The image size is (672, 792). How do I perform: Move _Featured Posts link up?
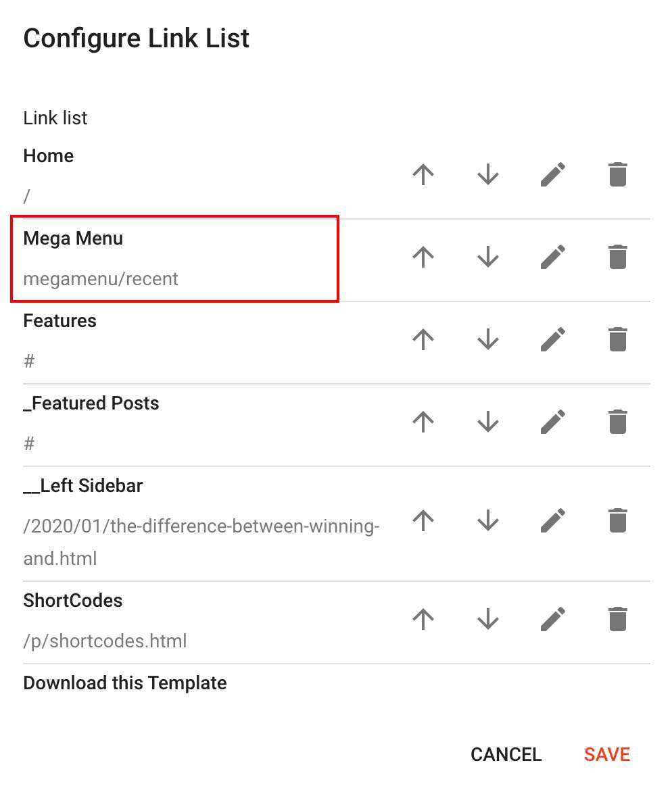point(423,422)
